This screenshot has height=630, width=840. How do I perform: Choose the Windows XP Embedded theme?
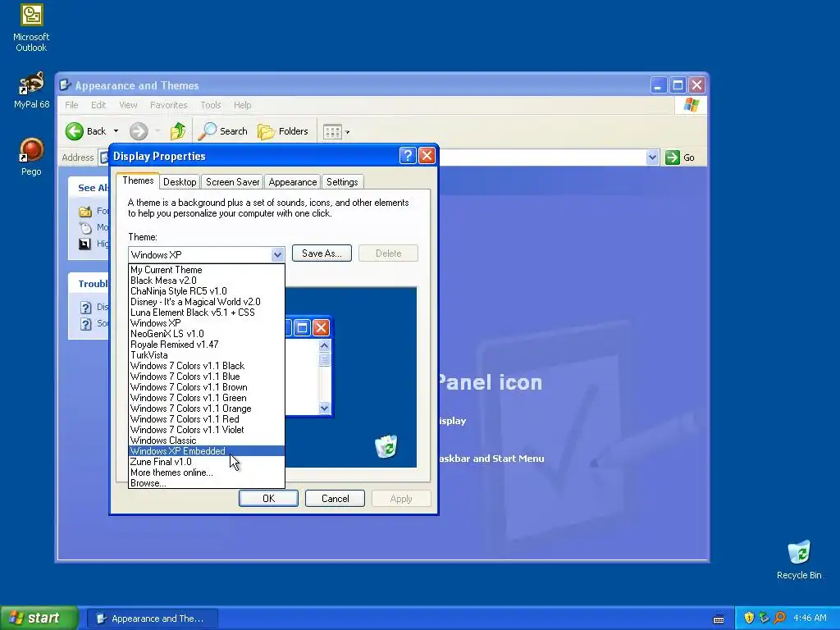pos(207,451)
